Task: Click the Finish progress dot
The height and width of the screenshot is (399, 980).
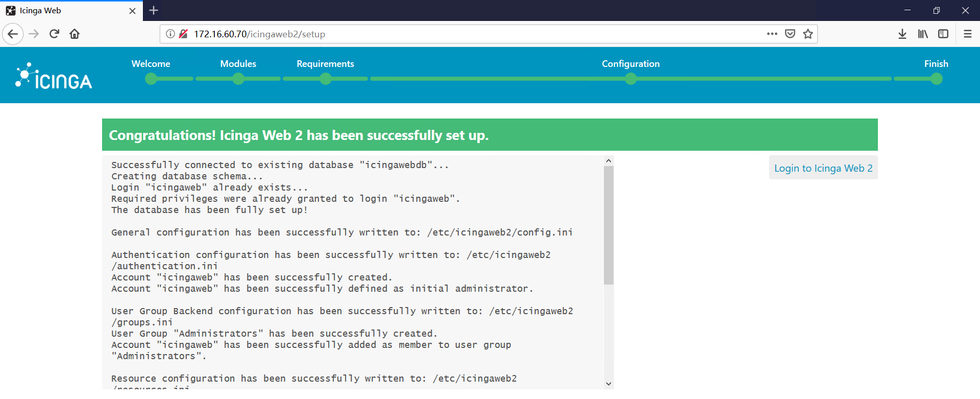Action: point(937,79)
